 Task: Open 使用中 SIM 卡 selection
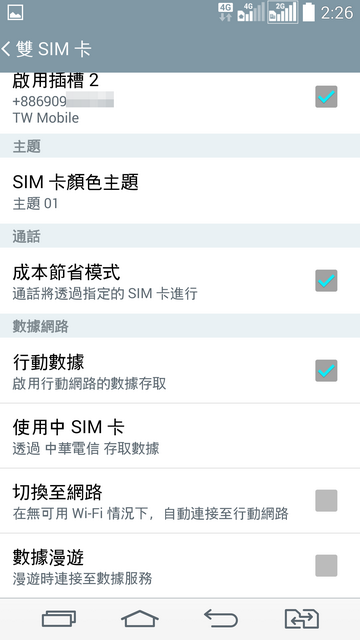click(180, 436)
